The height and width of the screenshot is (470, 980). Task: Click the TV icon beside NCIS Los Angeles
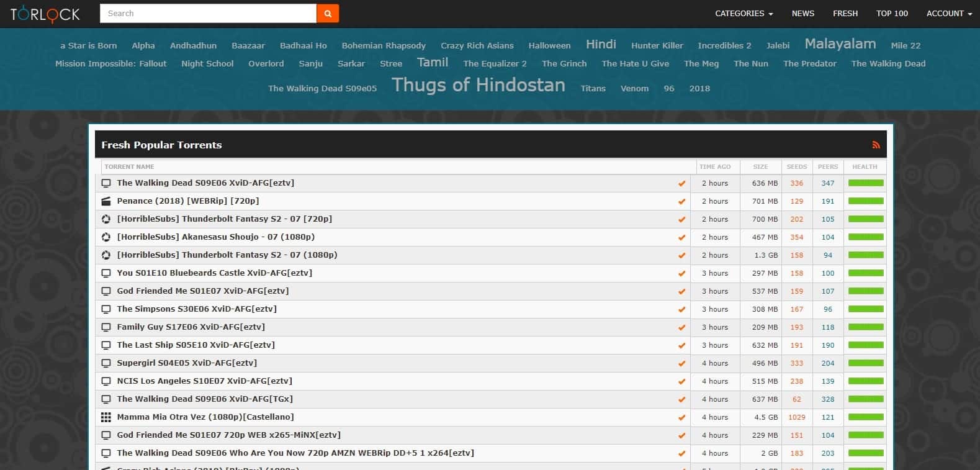(x=106, y=381)
